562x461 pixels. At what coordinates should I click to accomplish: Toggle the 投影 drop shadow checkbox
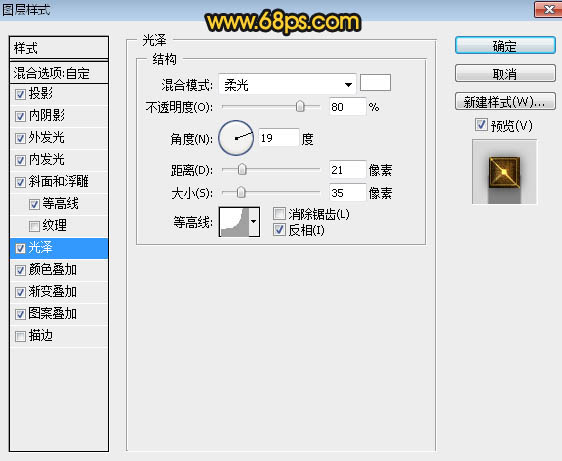[20, 95]
